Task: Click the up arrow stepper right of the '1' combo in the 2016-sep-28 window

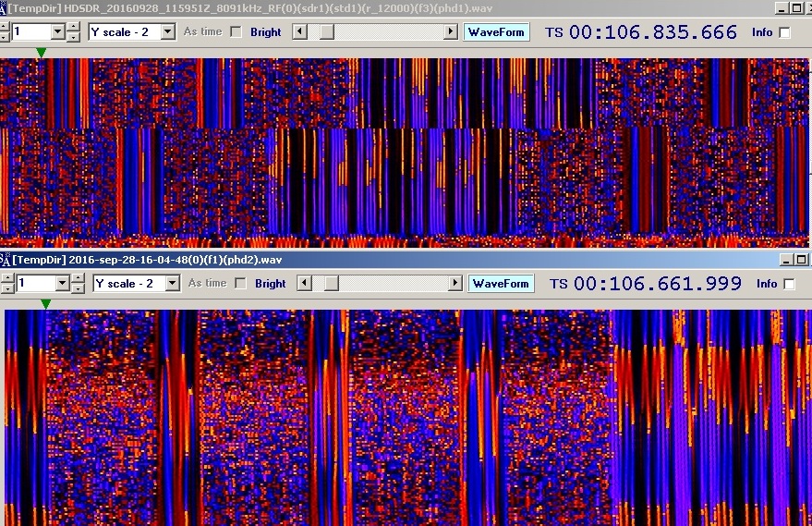Action: pyautogui.click(x=79, y=279)
